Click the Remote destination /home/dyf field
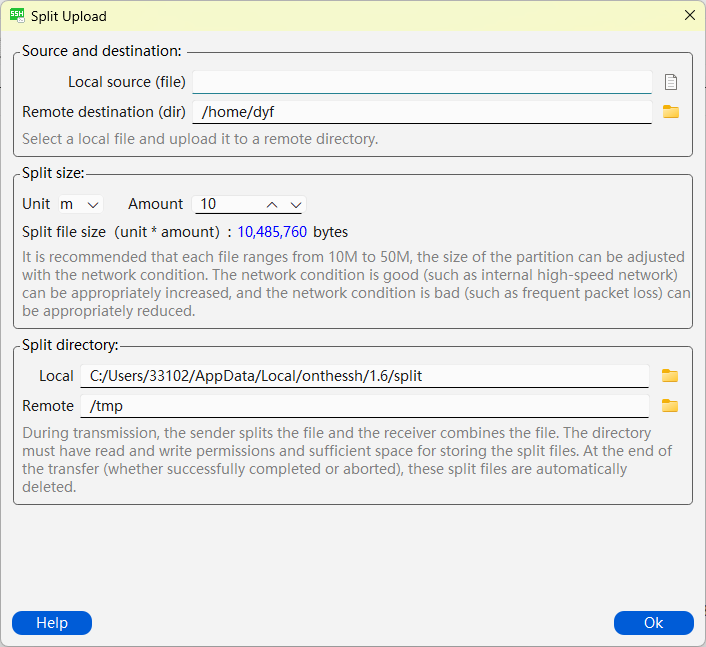 422,112
